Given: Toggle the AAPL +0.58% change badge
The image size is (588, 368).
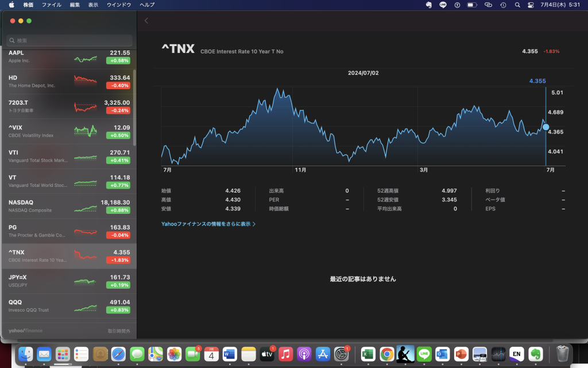Looking at the screenshot, I should click(x=118, y=60).
